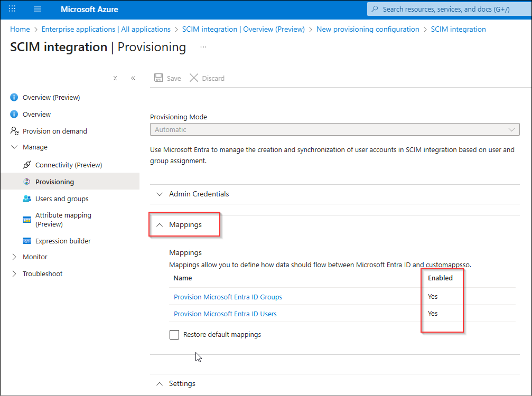Viewport: 532px width, 396px height.
Task: Click New provisioning configuration breadcrumb
Action: pos(368,29)
